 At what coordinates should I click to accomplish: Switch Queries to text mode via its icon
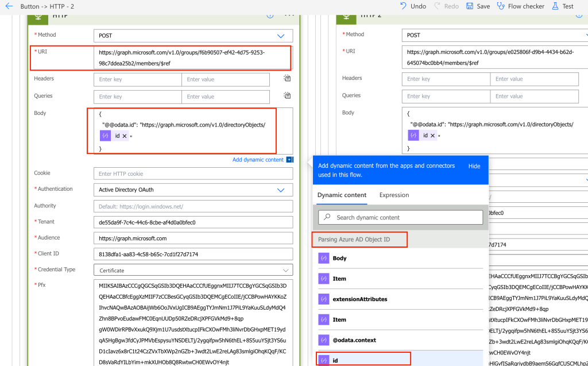coord(287,97)
